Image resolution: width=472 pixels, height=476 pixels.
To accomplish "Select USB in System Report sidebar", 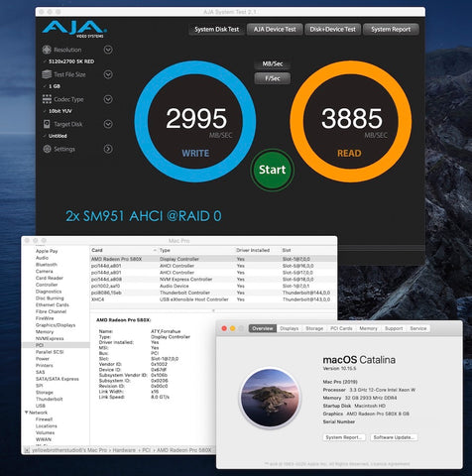I will [41, 406].
